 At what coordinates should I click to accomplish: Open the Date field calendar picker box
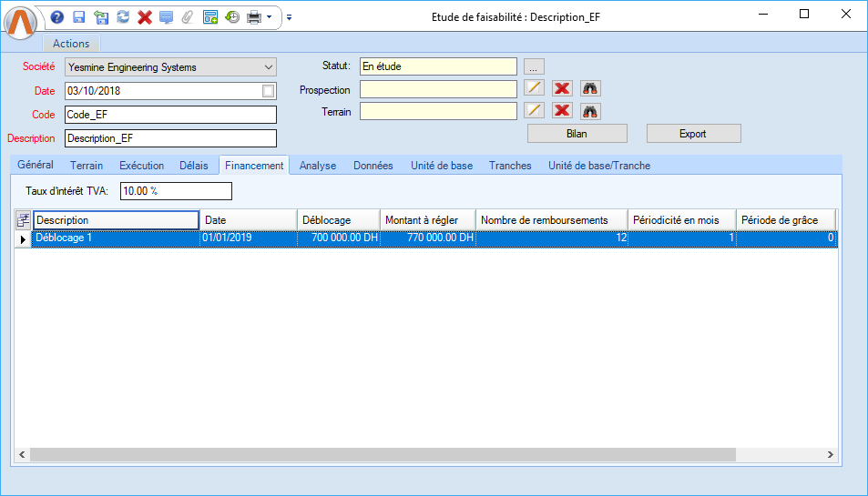tap(268, 91)
